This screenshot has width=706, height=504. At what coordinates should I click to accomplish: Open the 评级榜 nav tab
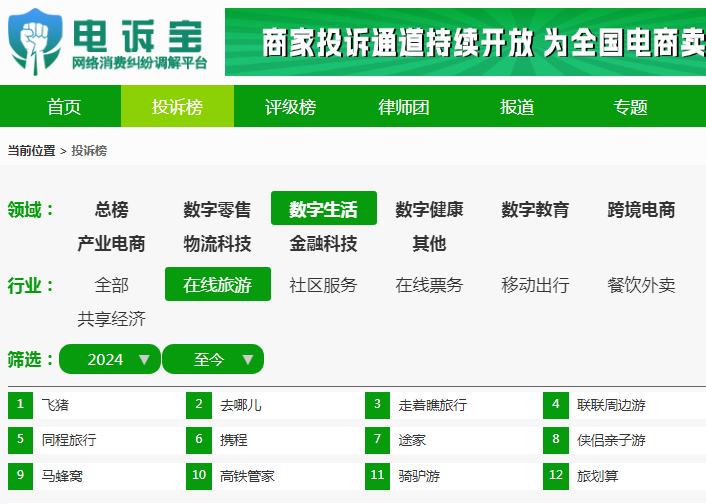(x=290, y=106)
